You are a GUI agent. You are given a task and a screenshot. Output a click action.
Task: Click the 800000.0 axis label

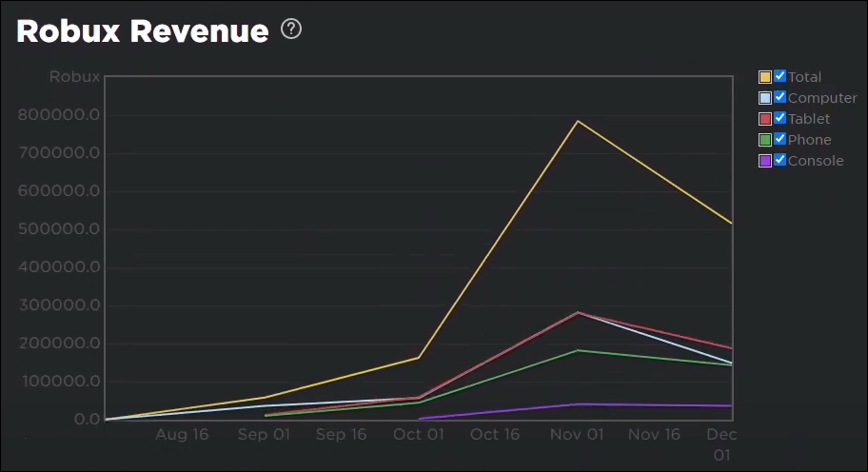[59, 115]
